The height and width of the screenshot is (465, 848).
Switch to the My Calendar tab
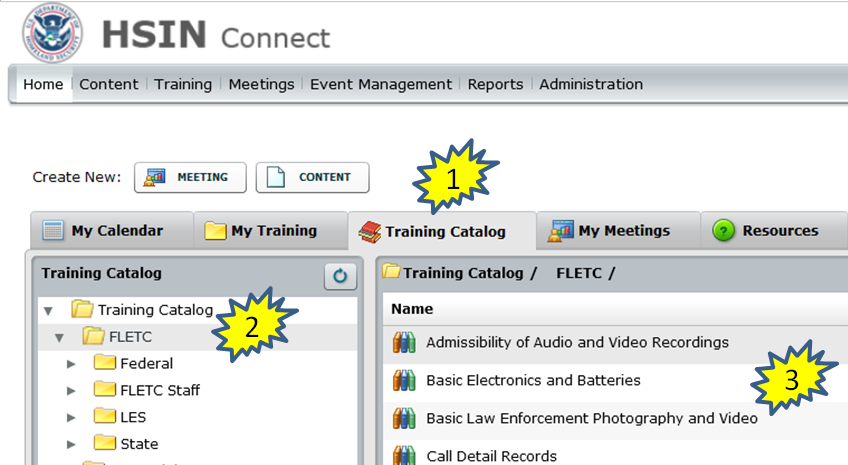112,231
